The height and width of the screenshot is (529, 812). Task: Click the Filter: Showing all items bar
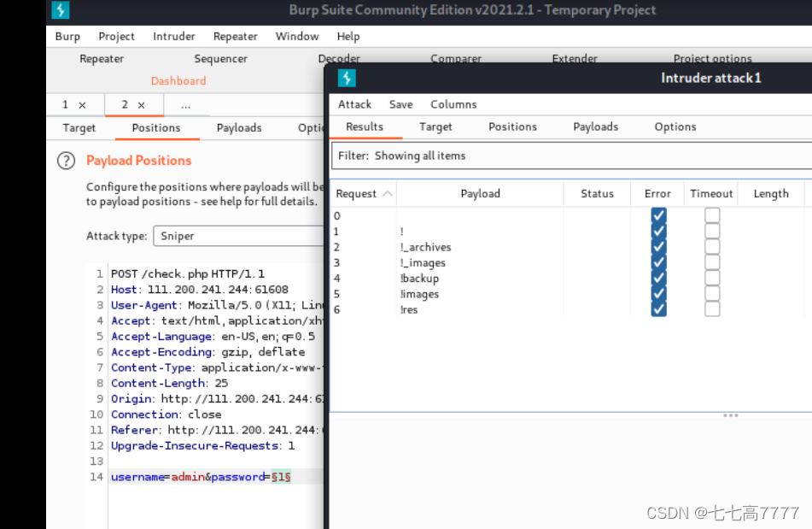[572, 156]
